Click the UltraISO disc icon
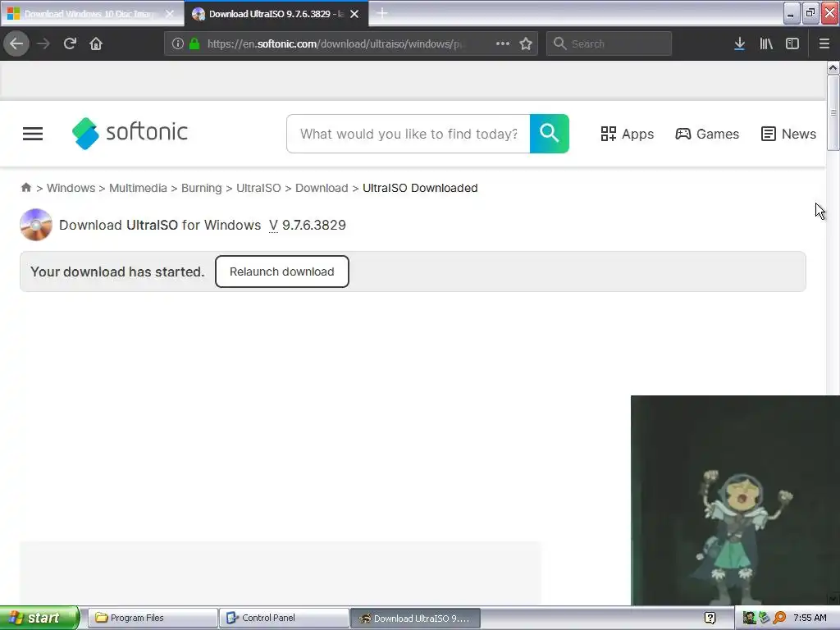This screenshot has width=840, height=630. [36, 225]
